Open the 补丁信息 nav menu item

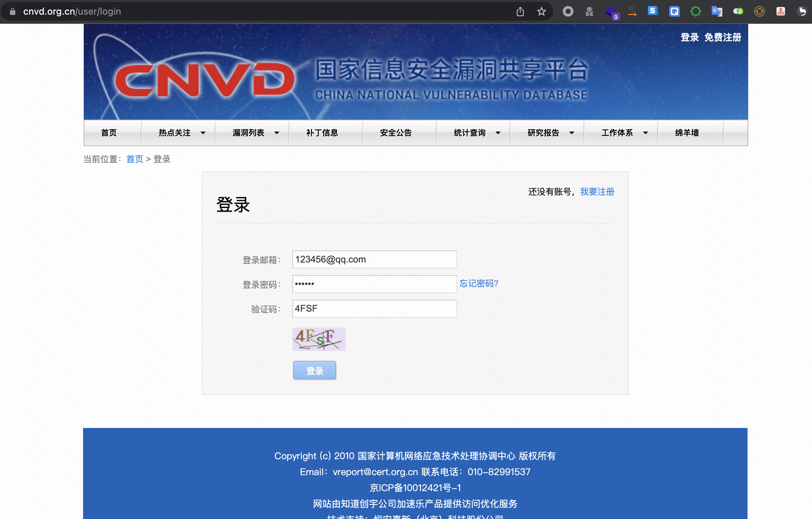322,133
